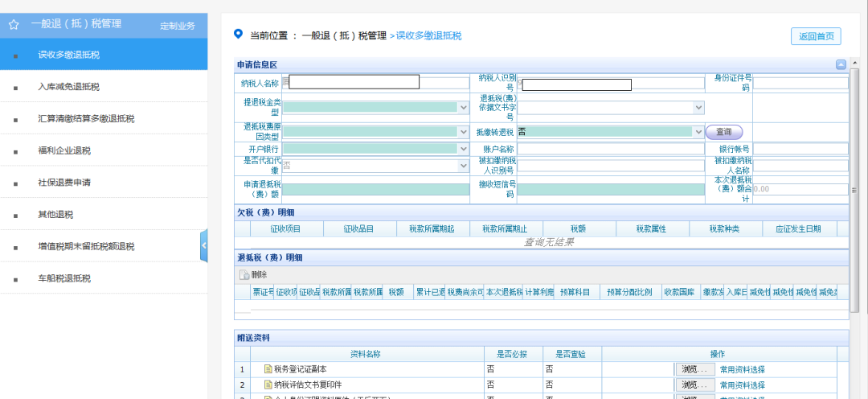The image size is (868, 399).
Task: Click the form's vertical scrollbar handle
Action: [854, 190]
